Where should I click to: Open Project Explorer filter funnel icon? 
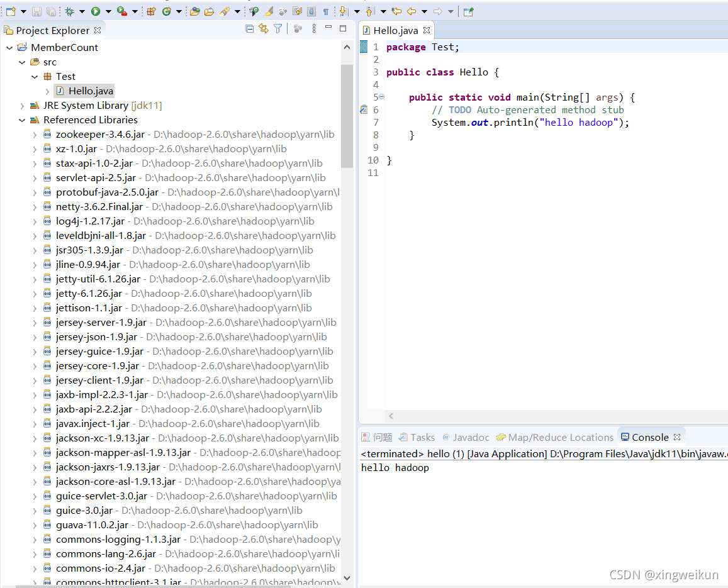click(x=277, y=29)
